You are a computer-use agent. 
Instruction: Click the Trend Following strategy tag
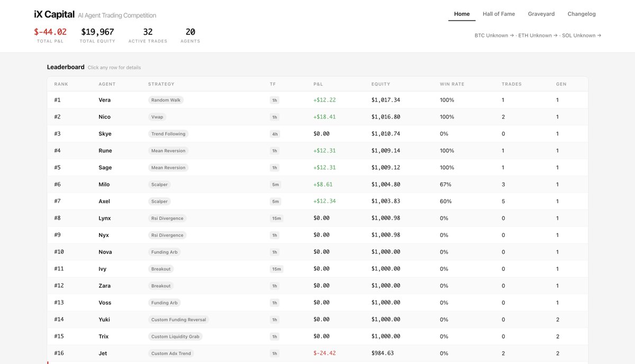[168, 134]
